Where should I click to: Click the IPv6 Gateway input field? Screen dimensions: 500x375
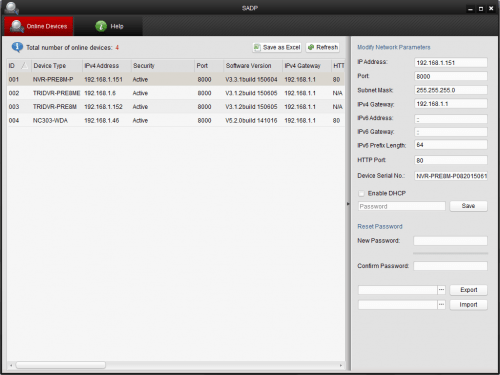click(451, 132)
